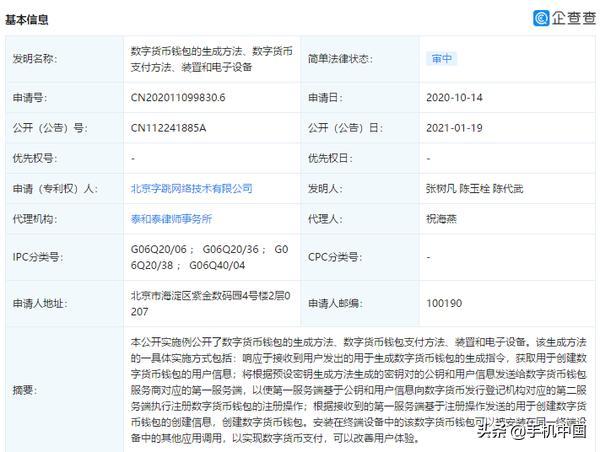600x452 pixels.
Task: Click the 申请人地址 field label
Action: pyautogui.click(x=40, y=304)
